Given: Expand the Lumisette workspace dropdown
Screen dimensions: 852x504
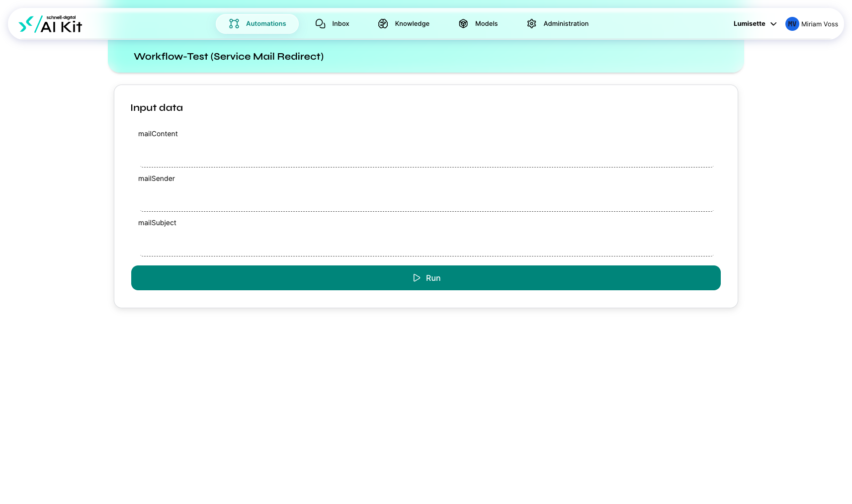Looking at the screenshot, I should pos(755,24).
